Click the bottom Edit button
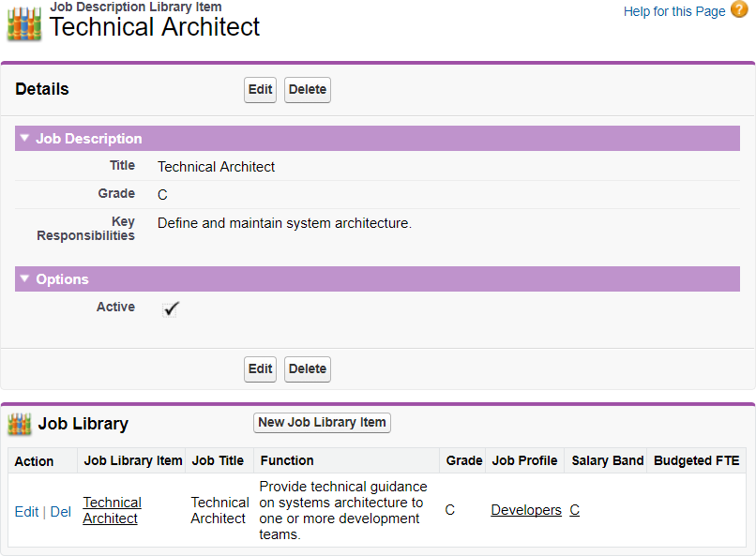Viewport: 756px width, 556px height. pyautogui.click(x=260, y=369)
